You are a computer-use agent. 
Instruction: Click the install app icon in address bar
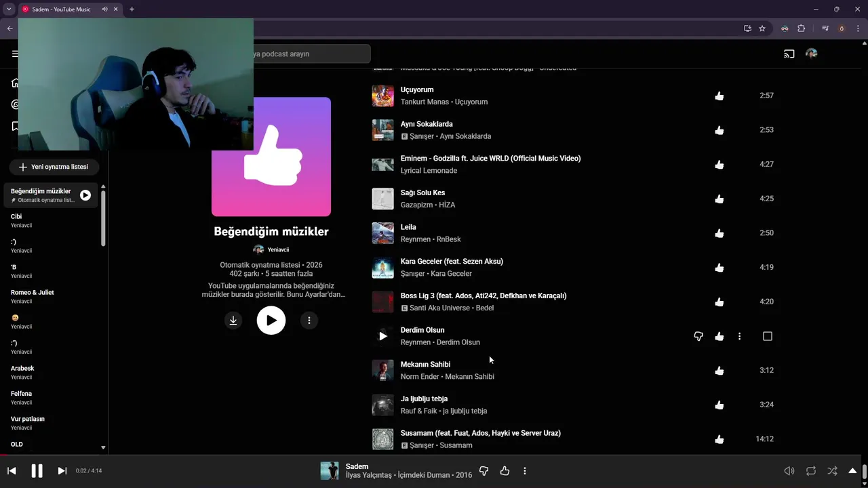click(x=747, y=28)
